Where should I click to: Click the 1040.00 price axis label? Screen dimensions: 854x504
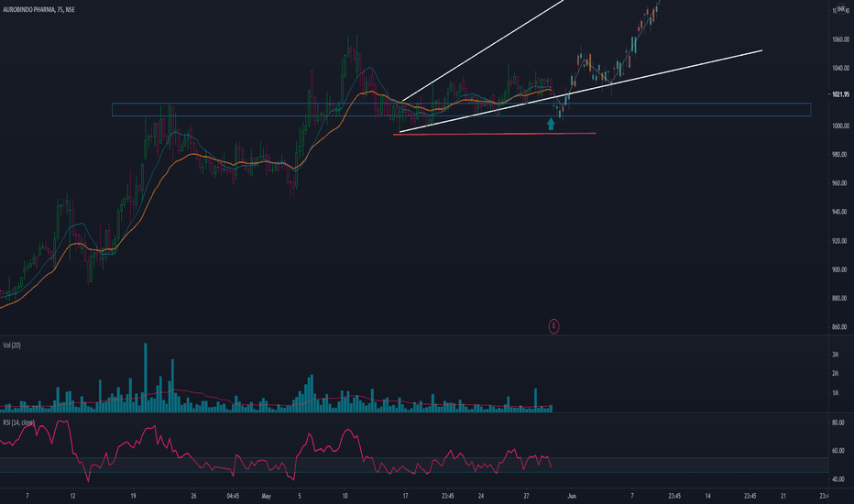840,68
